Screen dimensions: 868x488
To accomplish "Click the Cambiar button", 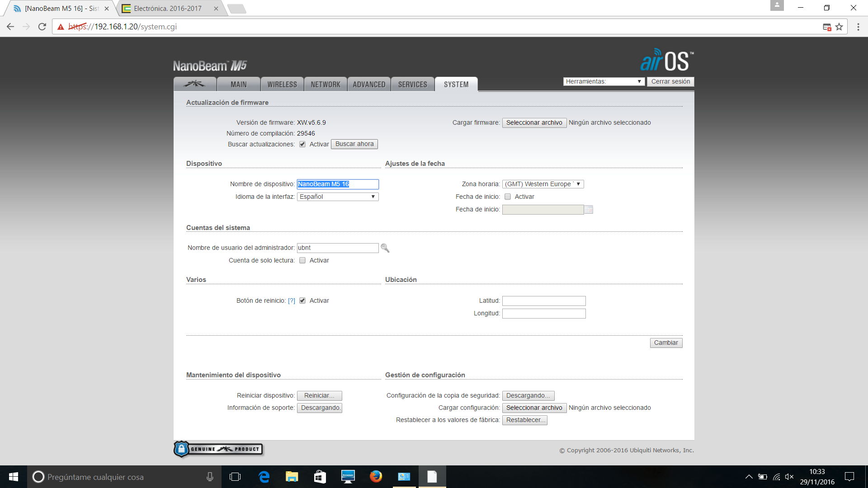I will (666, 343).
